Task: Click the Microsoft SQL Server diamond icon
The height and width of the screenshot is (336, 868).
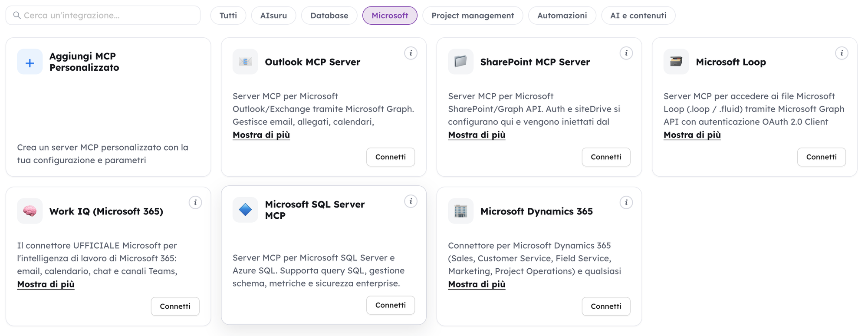Action: coord(245,210)
